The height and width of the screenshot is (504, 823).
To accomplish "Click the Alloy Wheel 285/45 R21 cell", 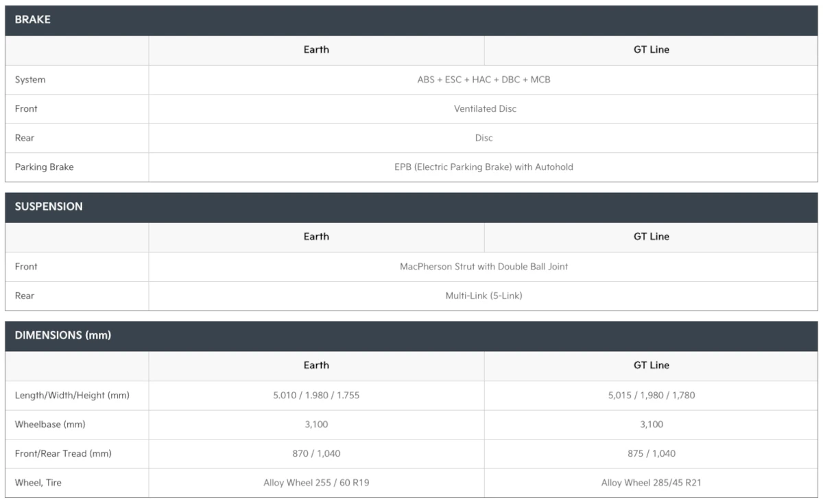I will tap(651, 483).
